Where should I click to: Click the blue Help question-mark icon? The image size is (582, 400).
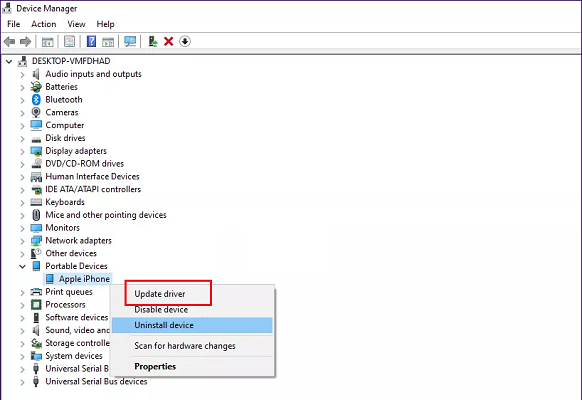click(91, 41)
